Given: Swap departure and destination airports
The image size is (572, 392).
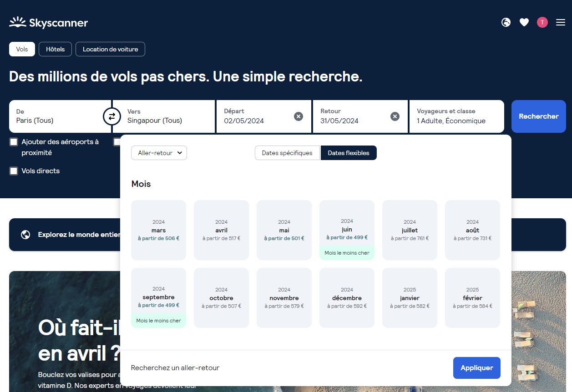Looking at the screenshot, I should click(x=112, y=116).
